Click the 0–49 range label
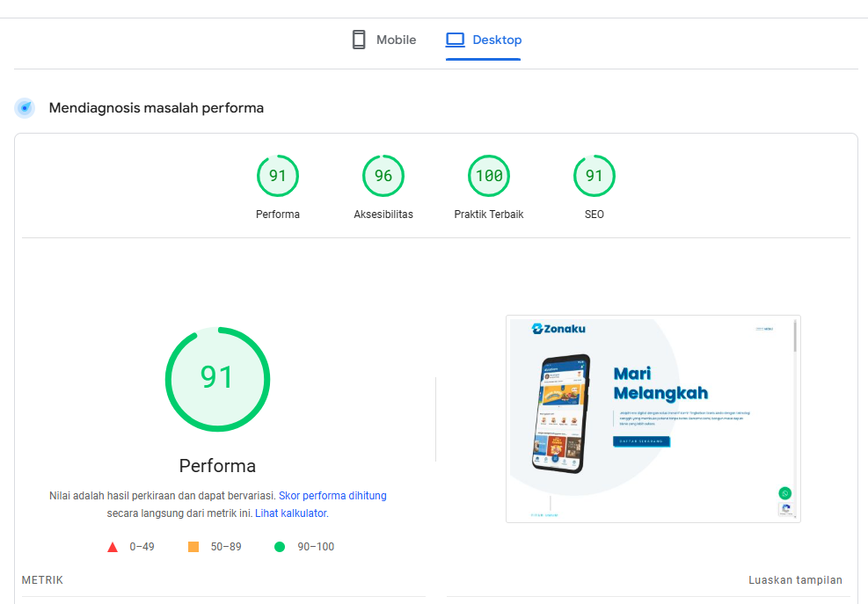The width and height of the screenshot is (868, 604). [142, 547]
